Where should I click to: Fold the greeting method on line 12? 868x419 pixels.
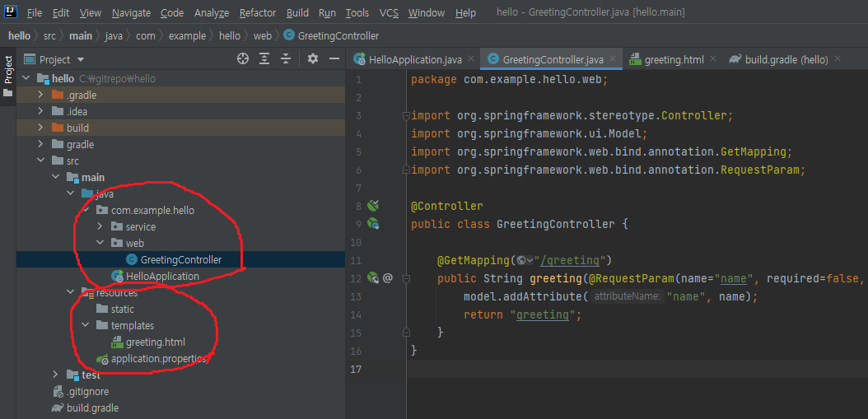click(x=406, y=278)
